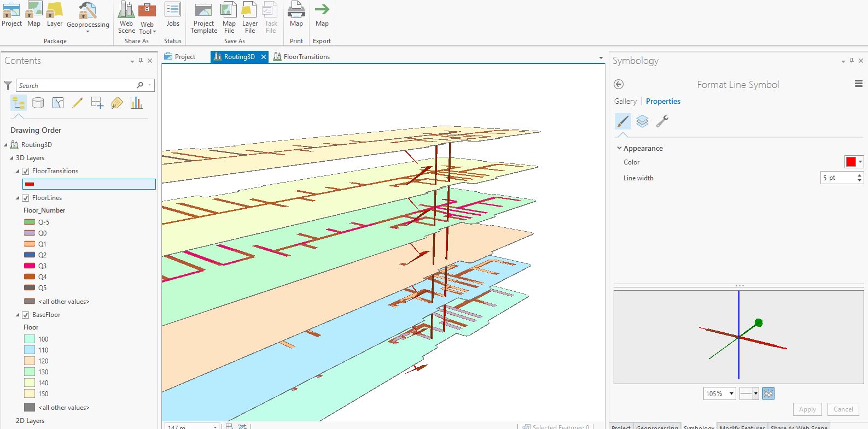Switch to the Gallery tab
The width and height of the screenshot is (868, 429).
[625, 101]
